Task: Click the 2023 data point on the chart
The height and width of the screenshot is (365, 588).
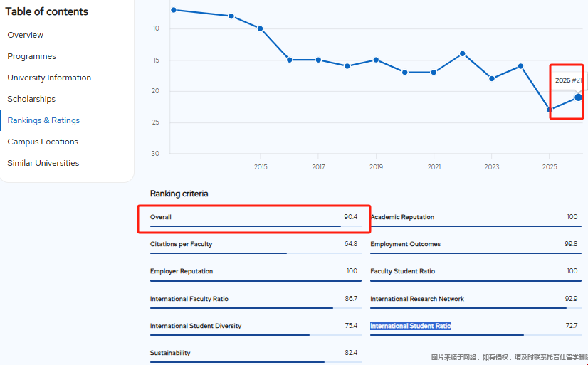Action: click(x=492, y=78)
